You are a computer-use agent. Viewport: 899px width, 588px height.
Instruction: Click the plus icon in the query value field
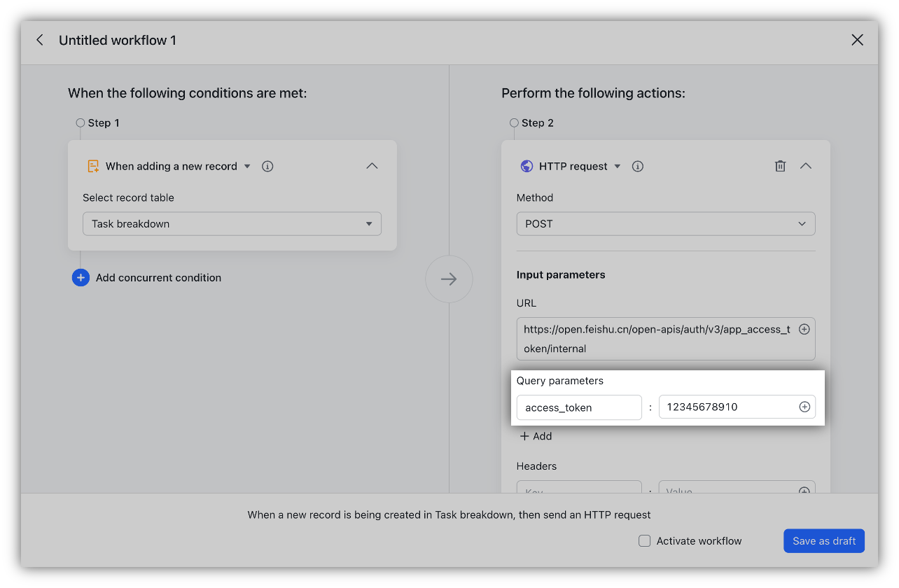804,407
